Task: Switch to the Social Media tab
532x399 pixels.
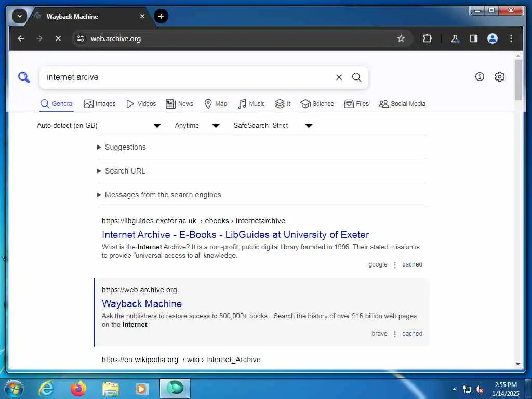Action: (x=402, y=104)
